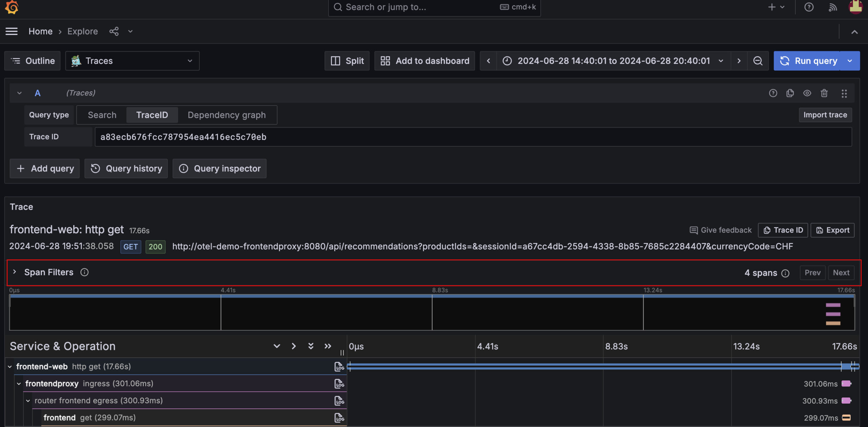Click Add query

click(x=45, y=168)
